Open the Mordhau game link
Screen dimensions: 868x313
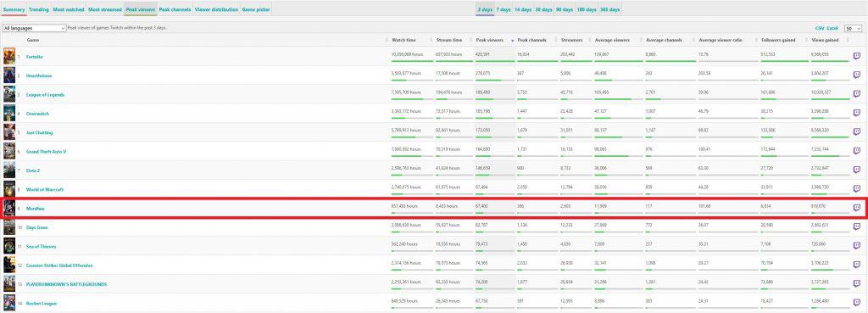coord(36,209)
